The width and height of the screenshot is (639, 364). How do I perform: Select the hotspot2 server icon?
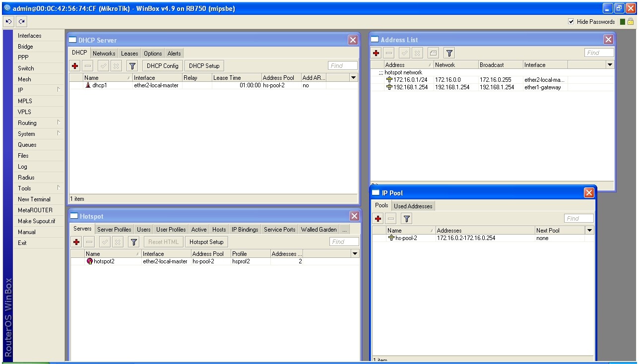[x=90, y=261]
